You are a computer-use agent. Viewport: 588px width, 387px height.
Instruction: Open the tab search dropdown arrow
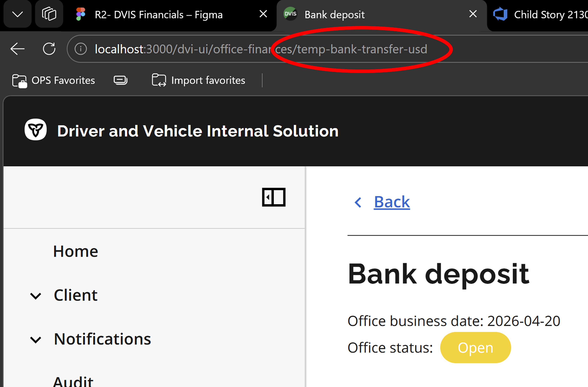pyautogui.click(x=17, y=14)
